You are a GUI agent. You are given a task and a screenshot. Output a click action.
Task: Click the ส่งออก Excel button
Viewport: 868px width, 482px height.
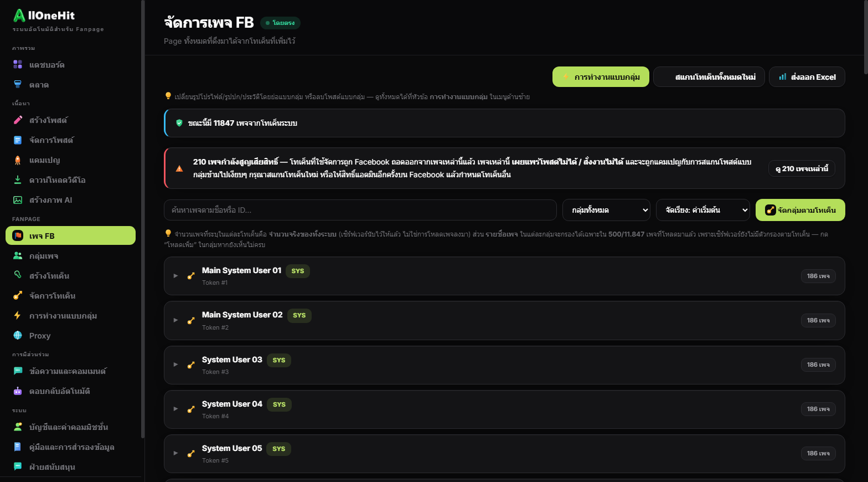pyautogui.click(x=807, y=77)
